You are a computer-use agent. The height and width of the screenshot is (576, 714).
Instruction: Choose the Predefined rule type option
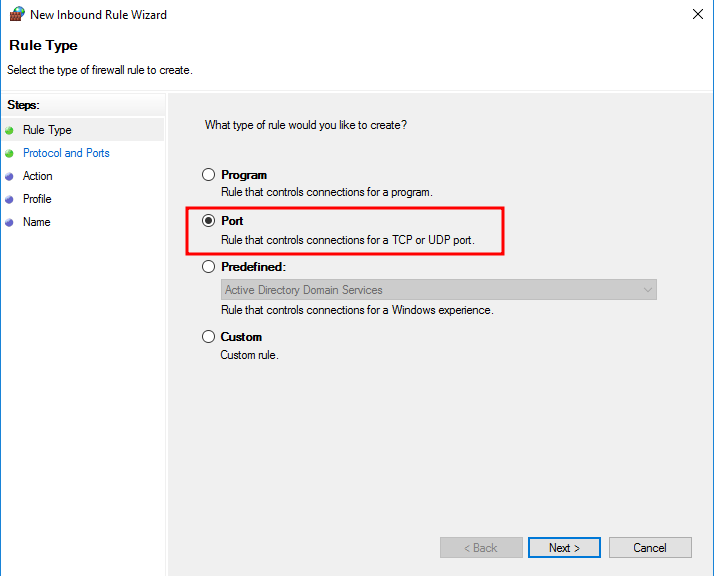[209, 267]
